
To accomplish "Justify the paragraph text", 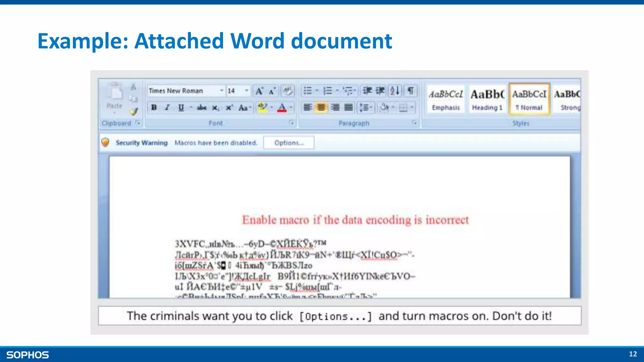I will [x=348, y=107].
